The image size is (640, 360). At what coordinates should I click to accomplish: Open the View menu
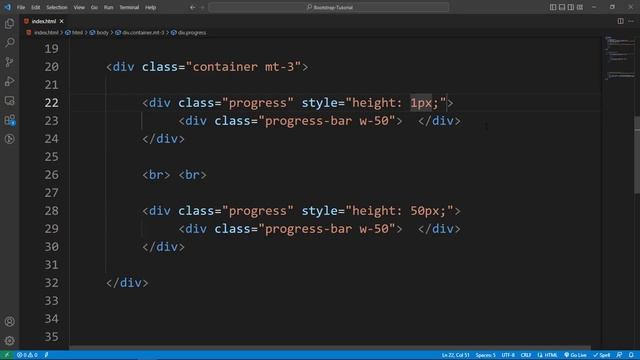tap(79, 7)
